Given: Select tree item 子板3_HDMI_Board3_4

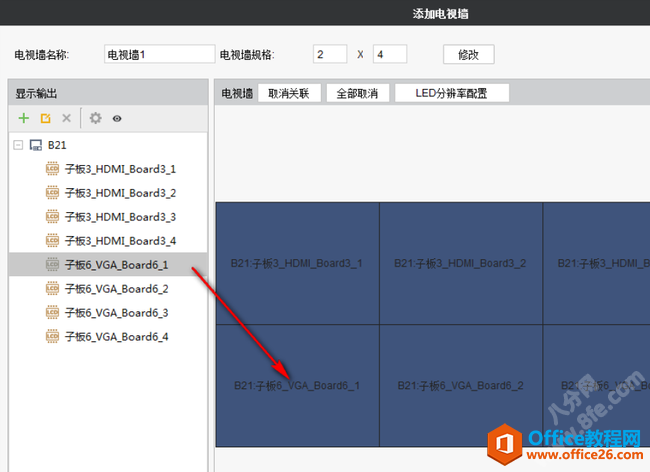Looking at the screenshot, I should click(108, 241).
